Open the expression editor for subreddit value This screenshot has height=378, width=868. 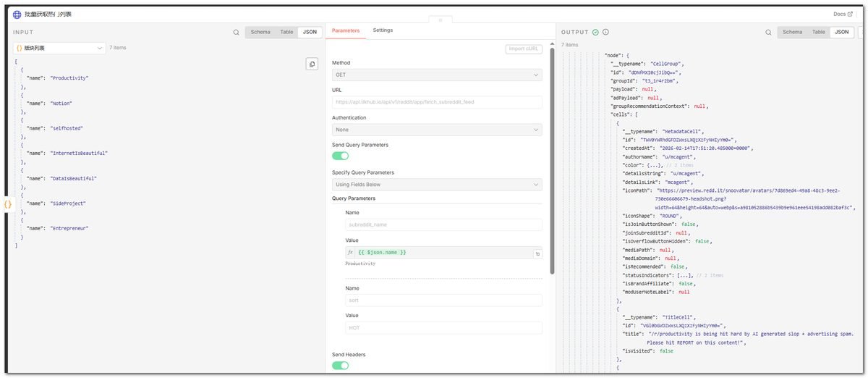[537, 253]
